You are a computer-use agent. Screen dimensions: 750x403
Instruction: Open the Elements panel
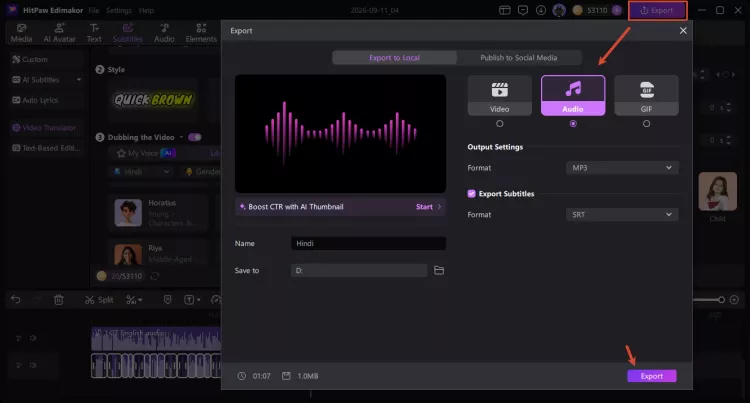click(x=201, y=33)
